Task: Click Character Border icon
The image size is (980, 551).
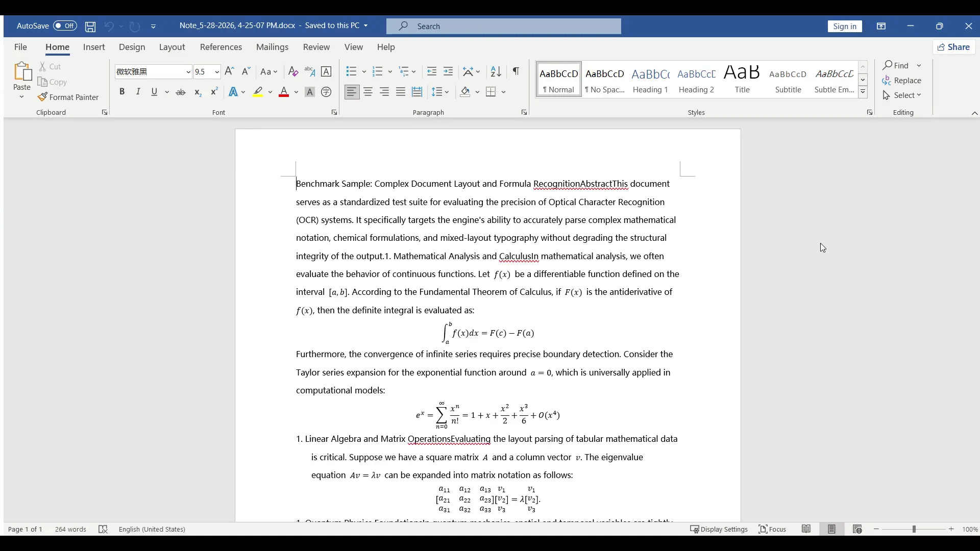Action: pos(326,71)
